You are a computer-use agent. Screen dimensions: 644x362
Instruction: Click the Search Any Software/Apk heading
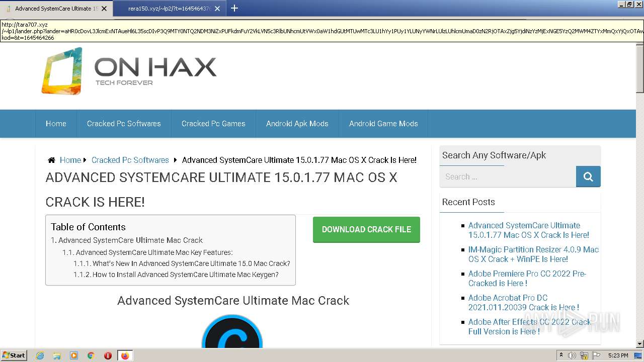(x=494, y=155)
